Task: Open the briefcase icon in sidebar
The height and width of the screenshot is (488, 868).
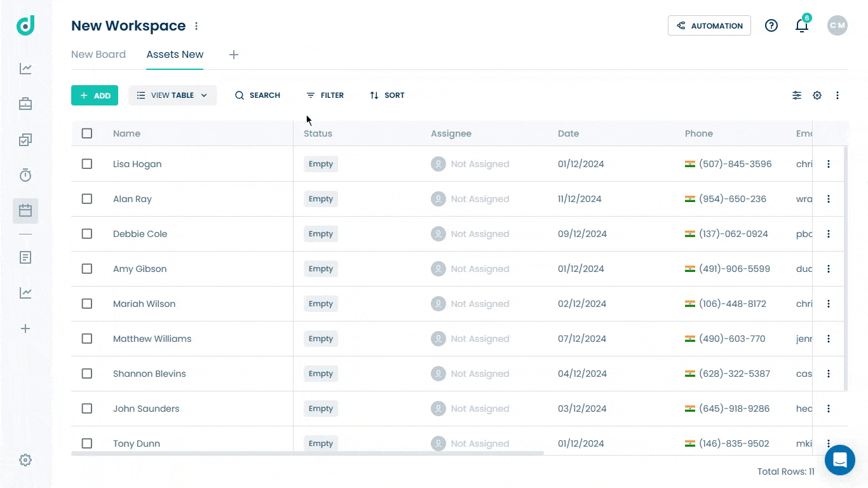Action: pos(25,104)
